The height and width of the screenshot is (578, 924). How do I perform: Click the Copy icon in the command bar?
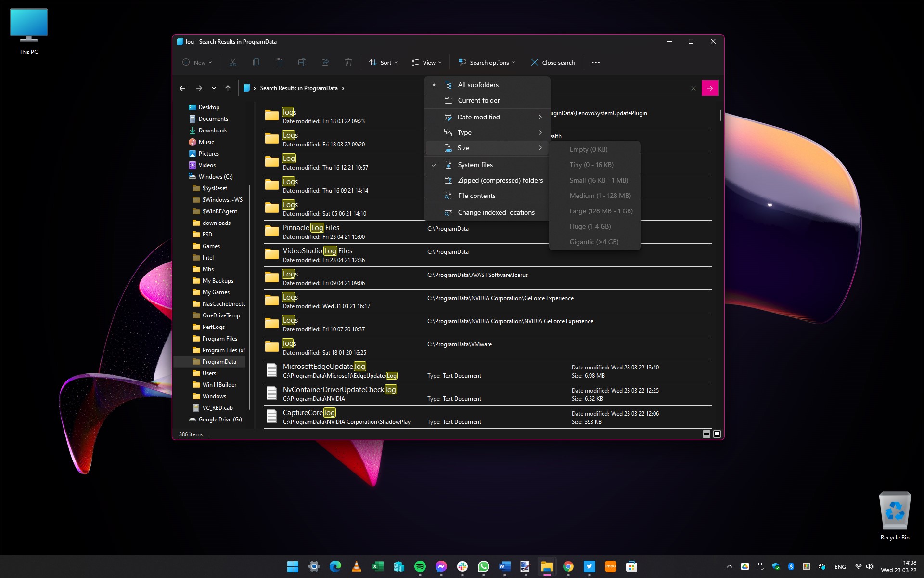click(256, 62)
